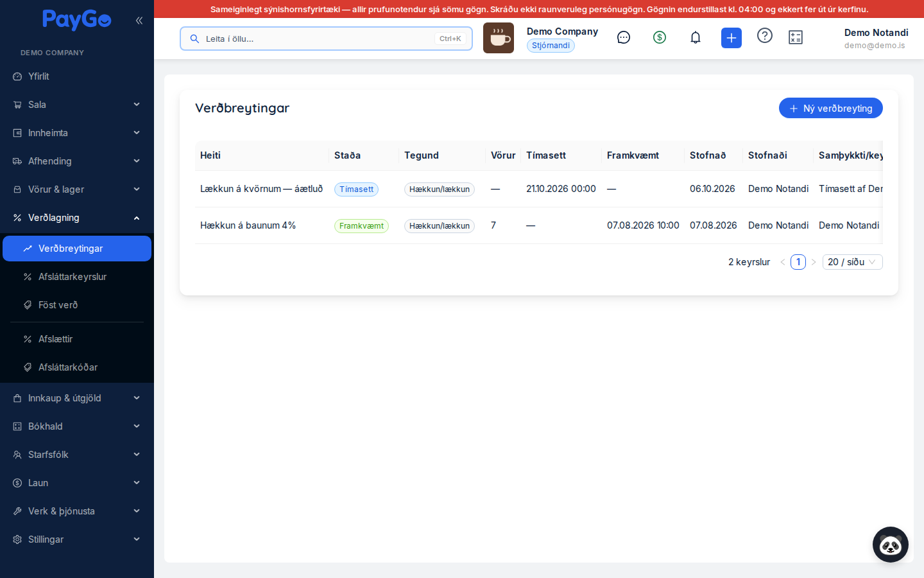924x578 pixels.
Task: Expand Verk & þjónusta section
Action: [77, 511]
